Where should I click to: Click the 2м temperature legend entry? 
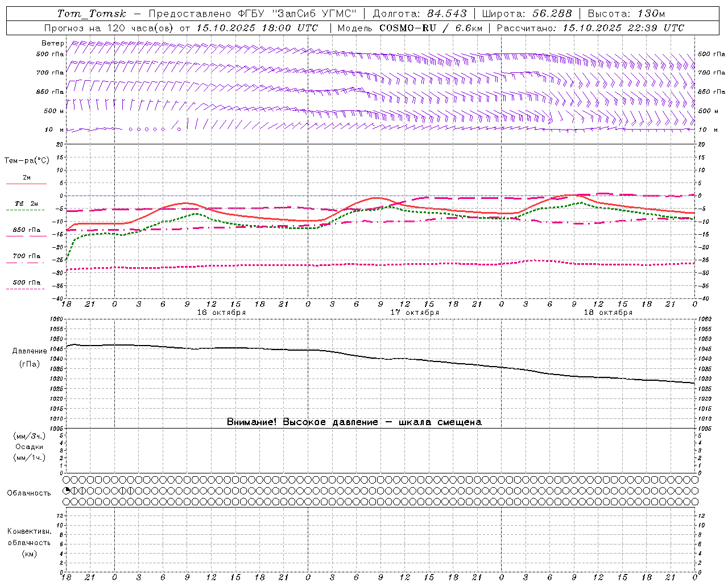27,178
